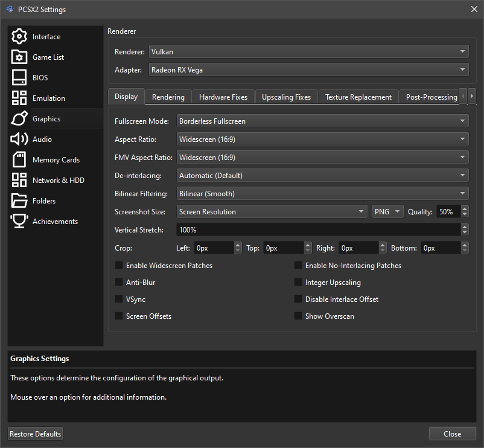Select the BIOS chip icon
The height and width of the screenshot is (448, 484).
point(19,77)
